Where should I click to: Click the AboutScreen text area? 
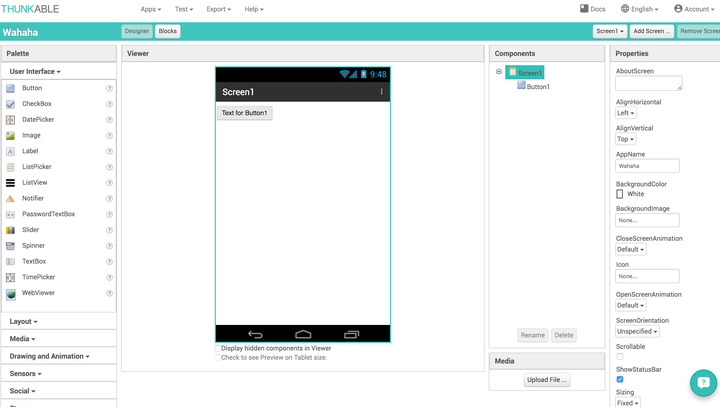[648, 83]
